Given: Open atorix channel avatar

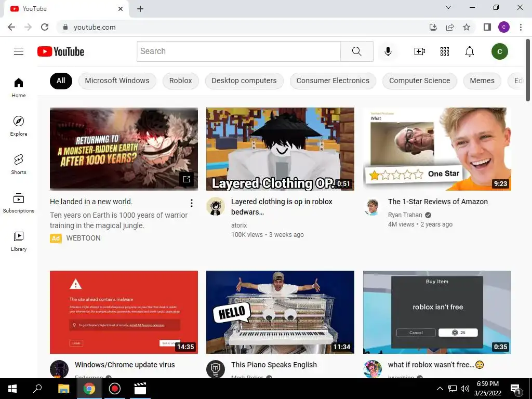Looking at the screenshot, I should tap(216, 206).
